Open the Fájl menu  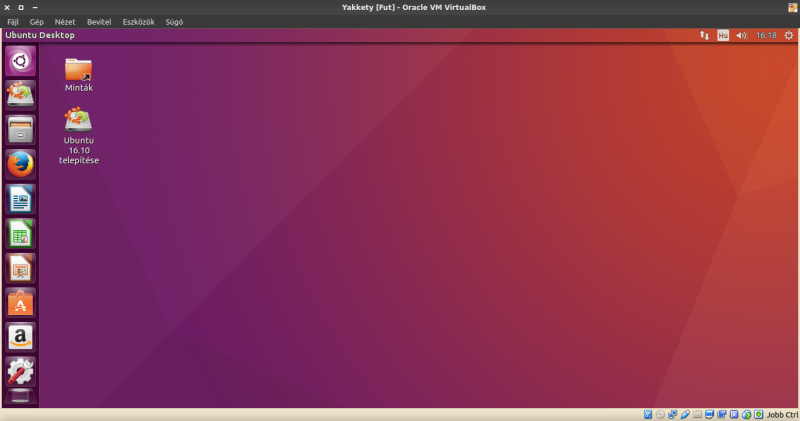coord(13,21)
